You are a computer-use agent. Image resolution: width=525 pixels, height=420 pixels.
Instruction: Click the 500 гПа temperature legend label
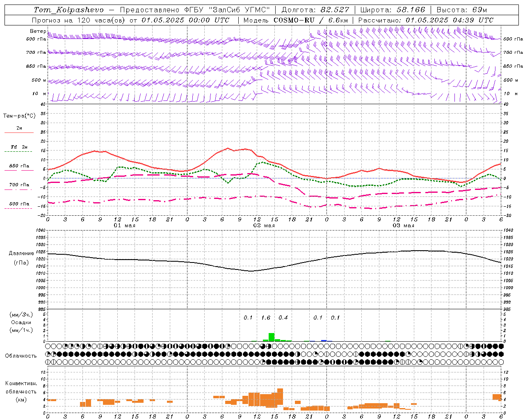point(19,204)
